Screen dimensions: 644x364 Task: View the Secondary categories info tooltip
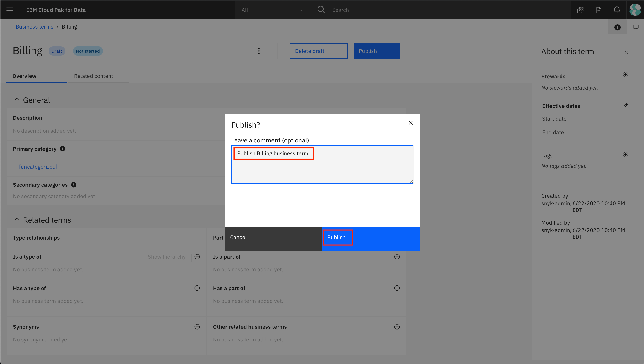[x=73, y=185]
